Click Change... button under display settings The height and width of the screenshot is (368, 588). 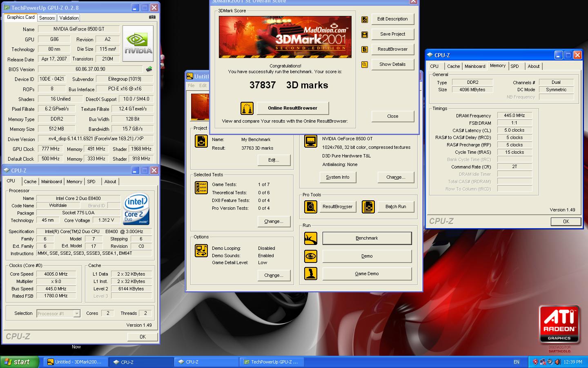point(396,177)
